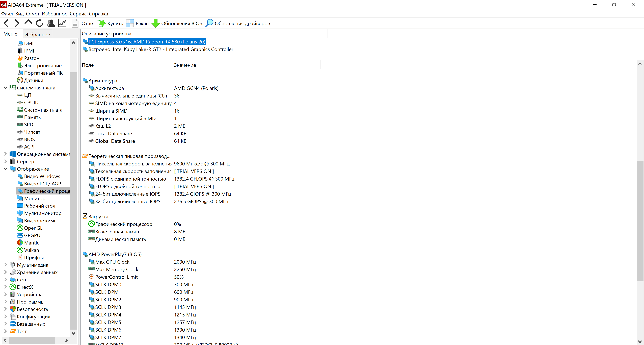The width and height of the screenshot is (644, 345).
Task: Go back with the left arrow toolbar icon
Action: 6,23
